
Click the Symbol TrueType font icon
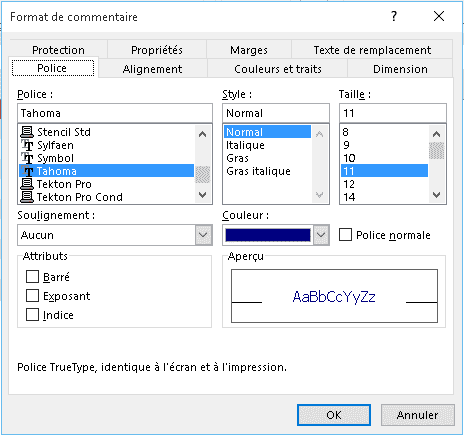pyautogui.click(x=27, y=158)
